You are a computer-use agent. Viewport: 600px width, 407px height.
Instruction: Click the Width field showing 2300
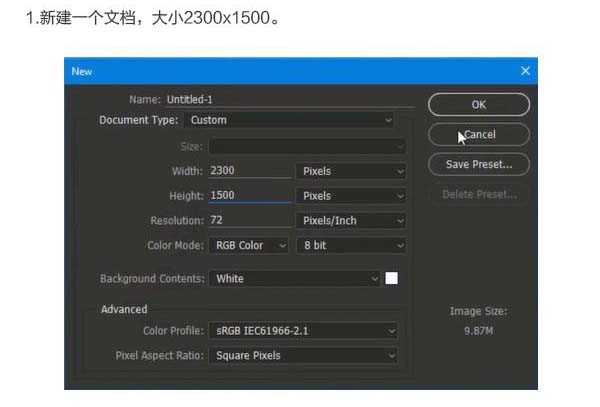[249, 171]
